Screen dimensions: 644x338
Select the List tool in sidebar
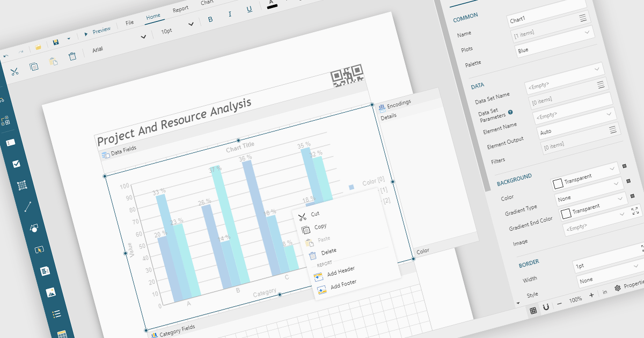point(56,314)
